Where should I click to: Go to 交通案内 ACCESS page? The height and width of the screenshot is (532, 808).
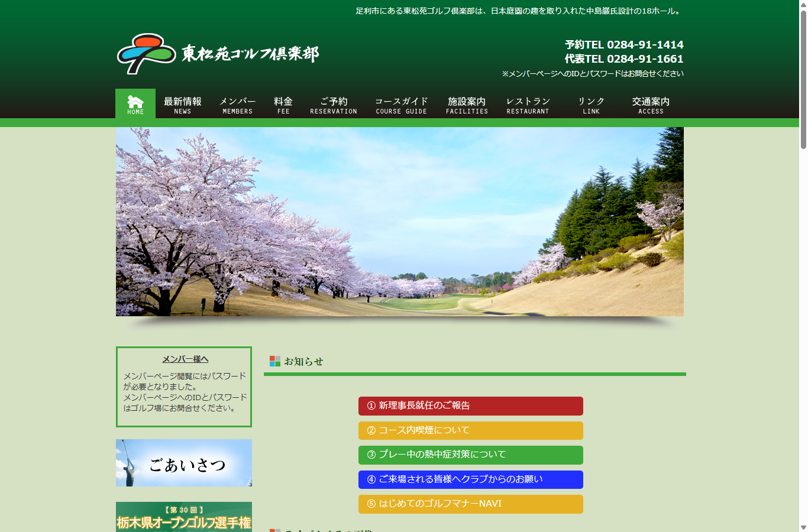tap(651, 105)
